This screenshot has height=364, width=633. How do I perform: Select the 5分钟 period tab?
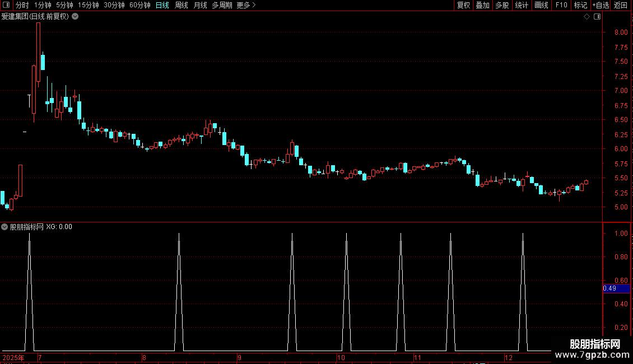(x=64, y=5)
